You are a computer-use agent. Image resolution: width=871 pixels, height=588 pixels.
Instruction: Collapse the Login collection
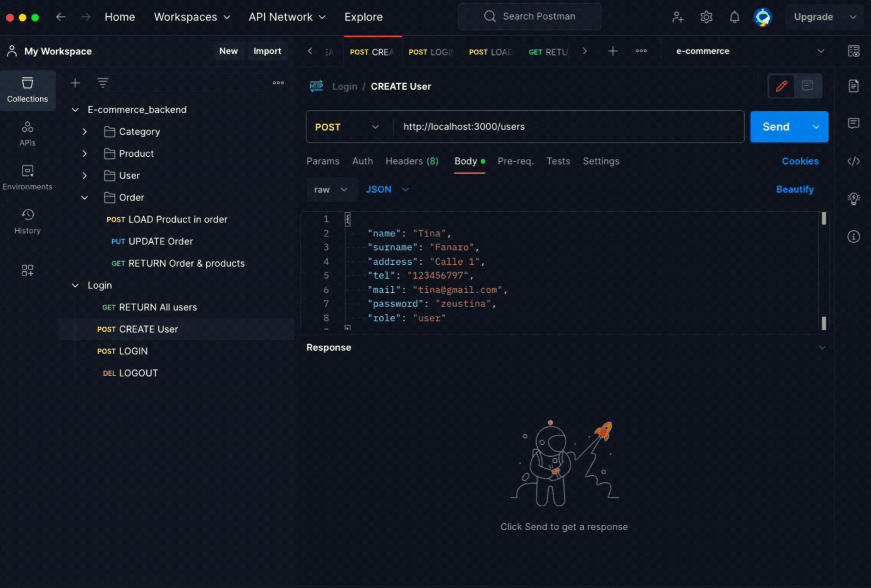75,285
